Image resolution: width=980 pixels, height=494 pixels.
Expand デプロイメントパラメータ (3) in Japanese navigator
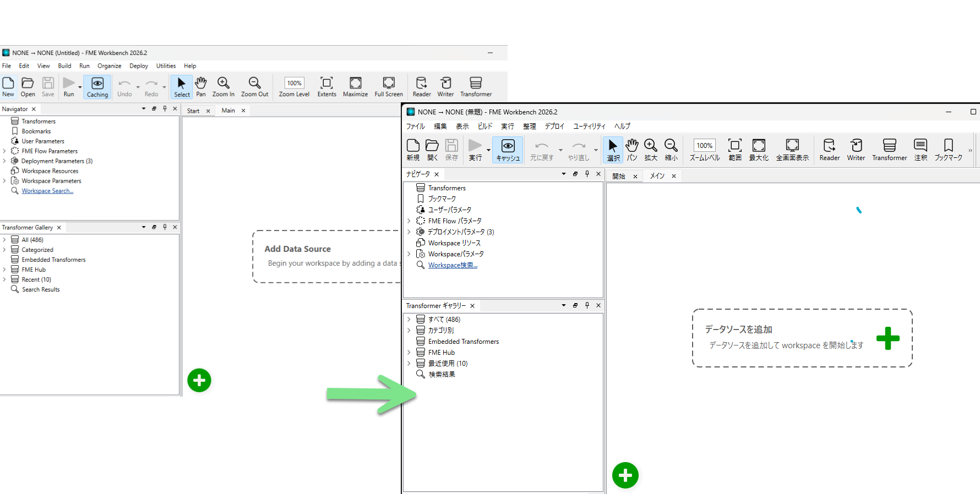pos(409,232)
